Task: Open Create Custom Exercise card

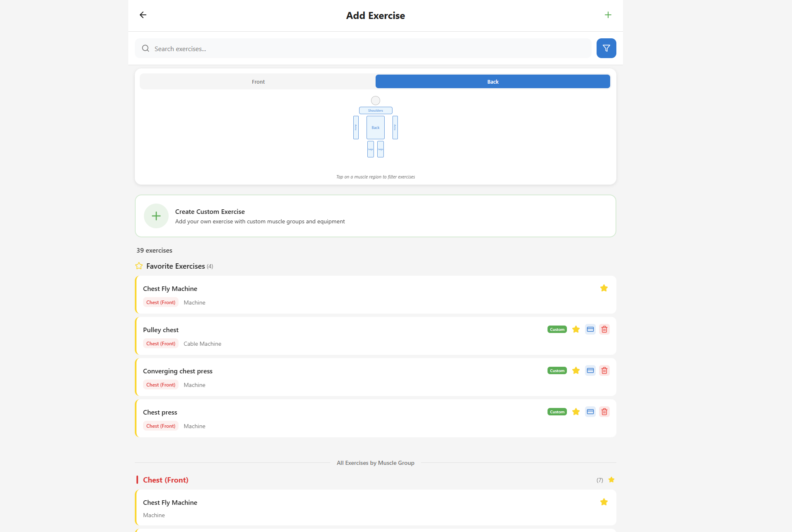Action: [375, 216]
